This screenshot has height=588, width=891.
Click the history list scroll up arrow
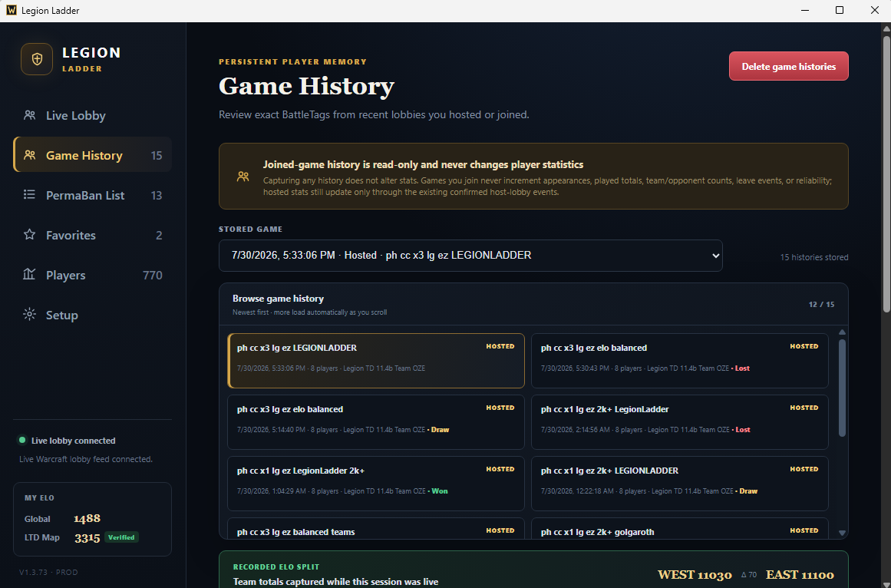point(842,332)
